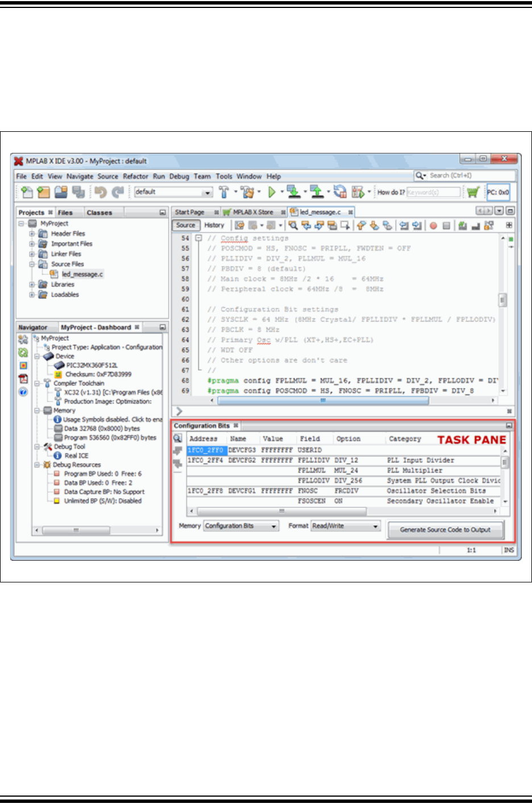532x812 pixels.
Task: Close the Configuration Bits tab
Action: click(x=236, y=426)
